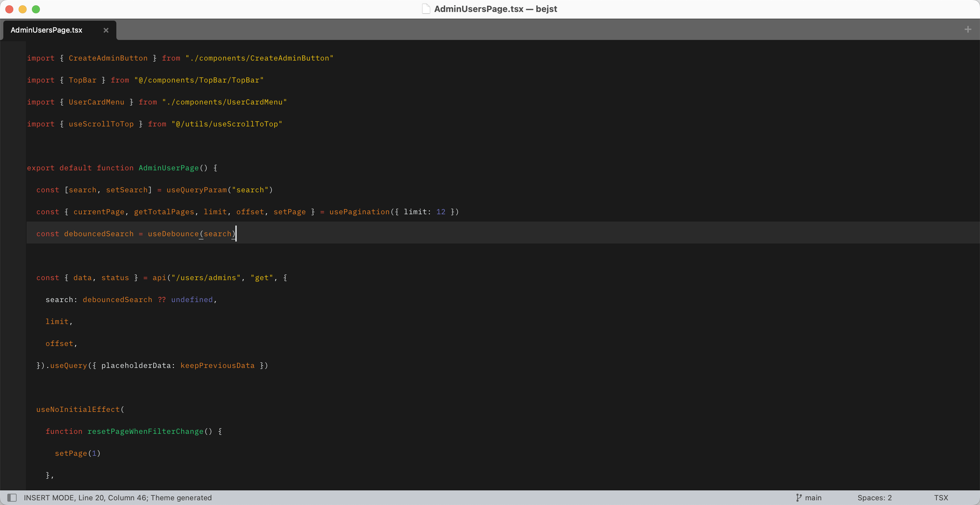This screenshot has height=505, width=980.
Task: Open the TSX syntax selector
Action: click(x=941, y=497)
